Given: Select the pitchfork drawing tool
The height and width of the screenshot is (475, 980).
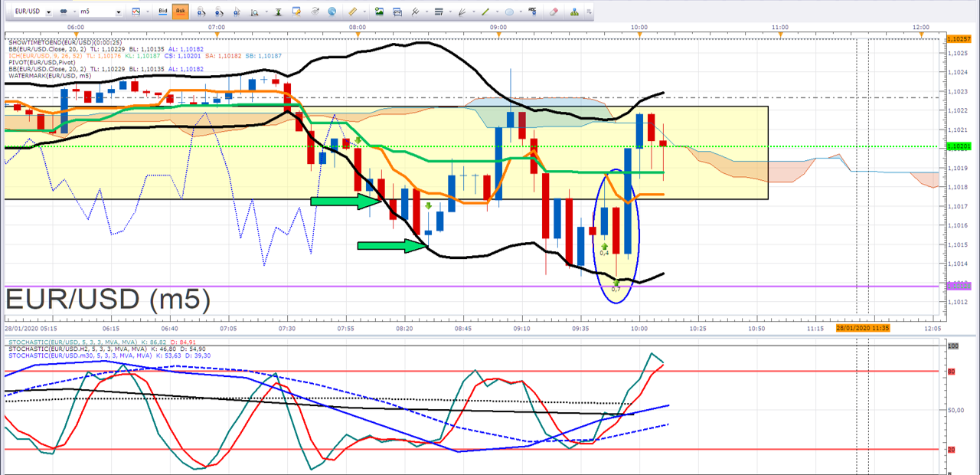Looking at the screenshot, I should pyautogui.click(x=416, y=11).
